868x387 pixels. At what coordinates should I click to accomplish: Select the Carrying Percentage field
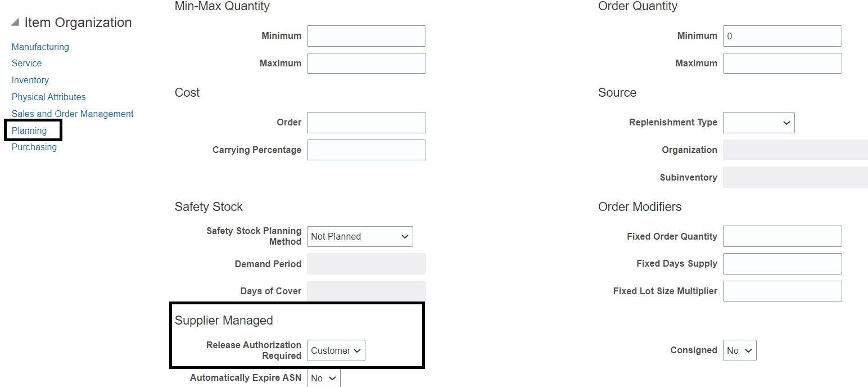click(x=366, y=150)
